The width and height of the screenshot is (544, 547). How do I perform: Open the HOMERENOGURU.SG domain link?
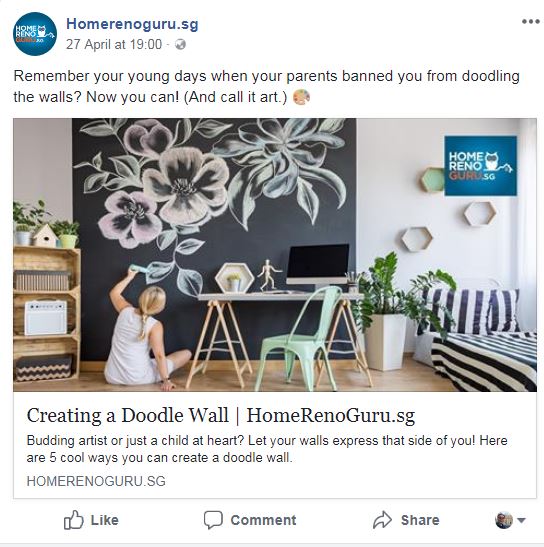(96, 481)
